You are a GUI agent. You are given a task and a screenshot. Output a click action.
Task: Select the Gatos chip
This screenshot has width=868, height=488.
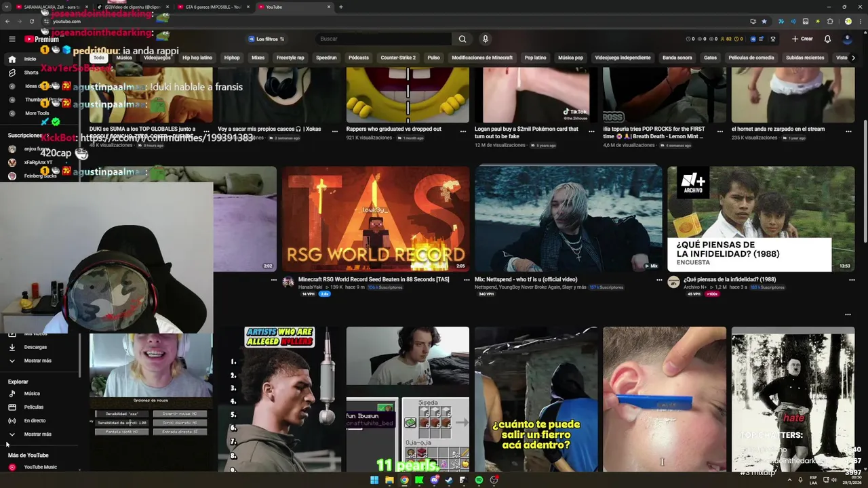coord(710,58)
